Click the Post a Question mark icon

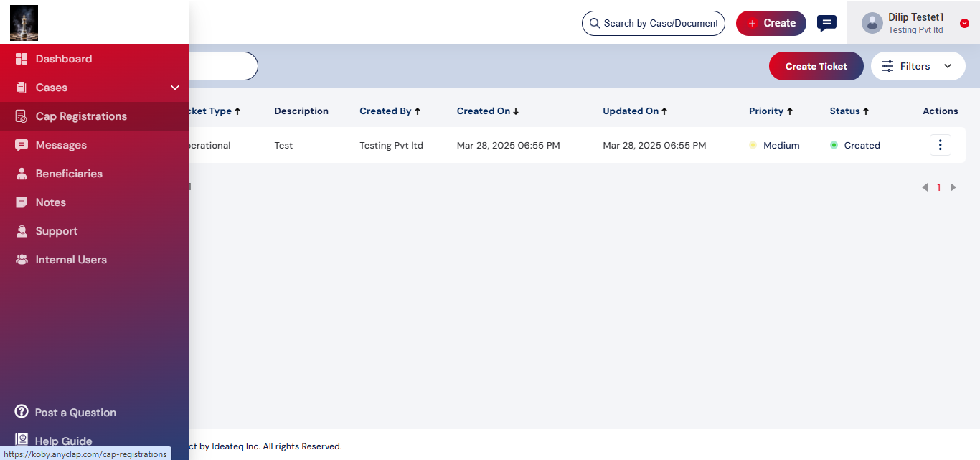pos(22,412)
